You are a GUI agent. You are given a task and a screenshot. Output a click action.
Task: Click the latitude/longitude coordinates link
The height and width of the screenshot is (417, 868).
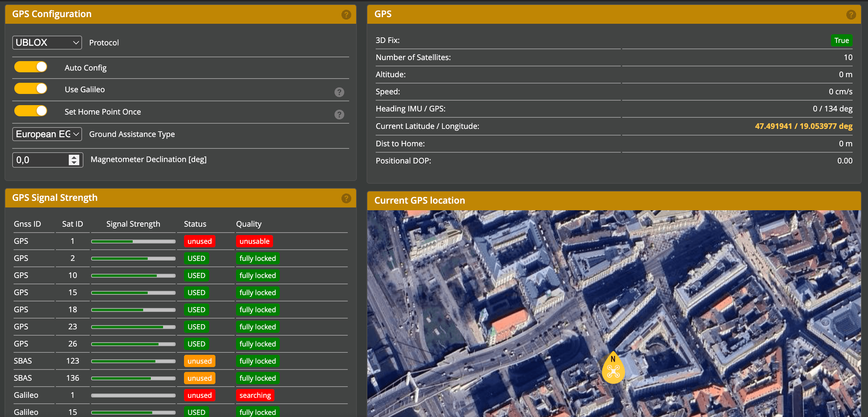point(803,126)
